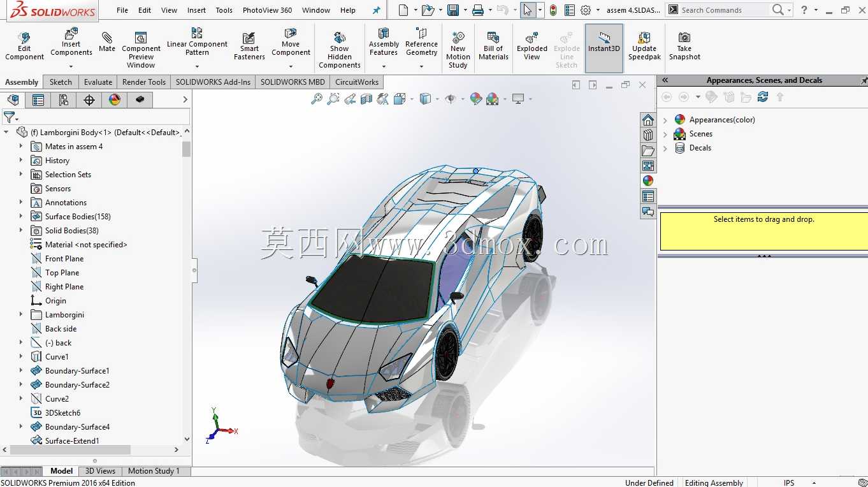Save the document with the disk icon
Image resolution: width=868 pixels, height=487 pixels.
click(453, 10)
